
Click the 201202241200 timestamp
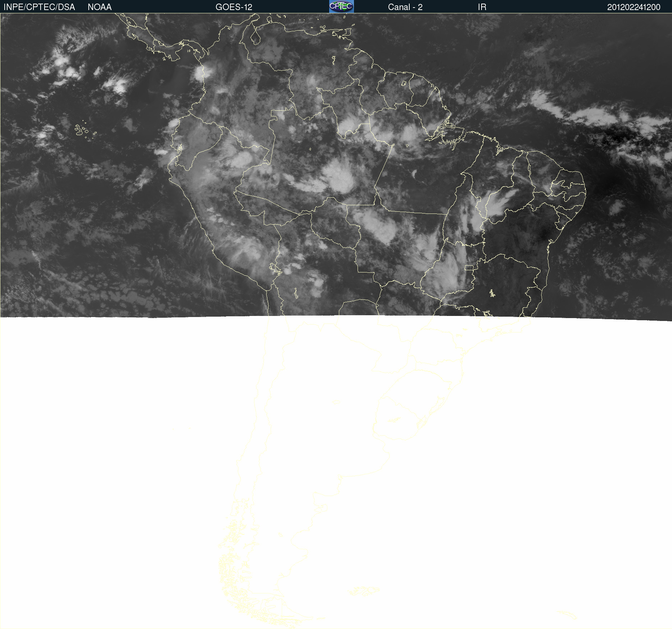coord(634,7)
